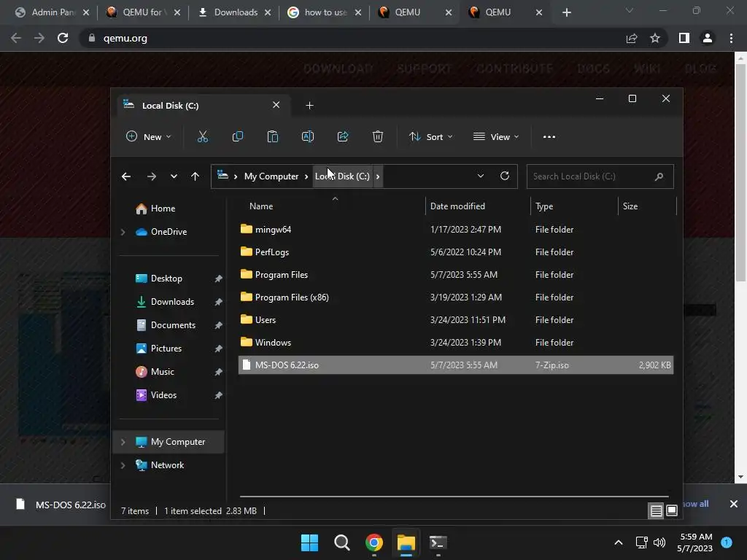Click the Chrome address bar URL
The width and height of the screenshot is (747, 560).
coord(125,38)
